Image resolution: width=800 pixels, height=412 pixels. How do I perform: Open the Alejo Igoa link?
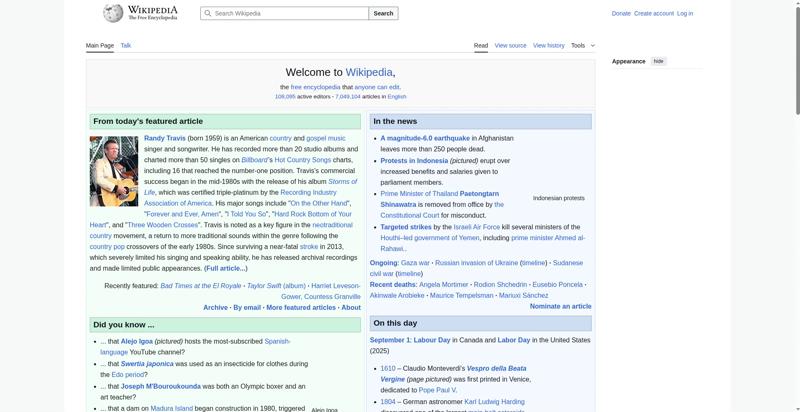coord(137,342)
